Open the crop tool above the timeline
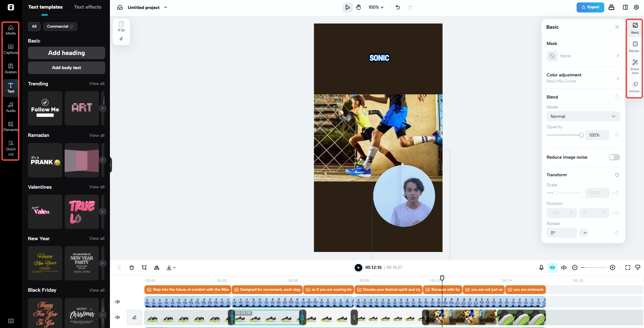The height and width of the screenshot is (328, 644). point(144,268)
